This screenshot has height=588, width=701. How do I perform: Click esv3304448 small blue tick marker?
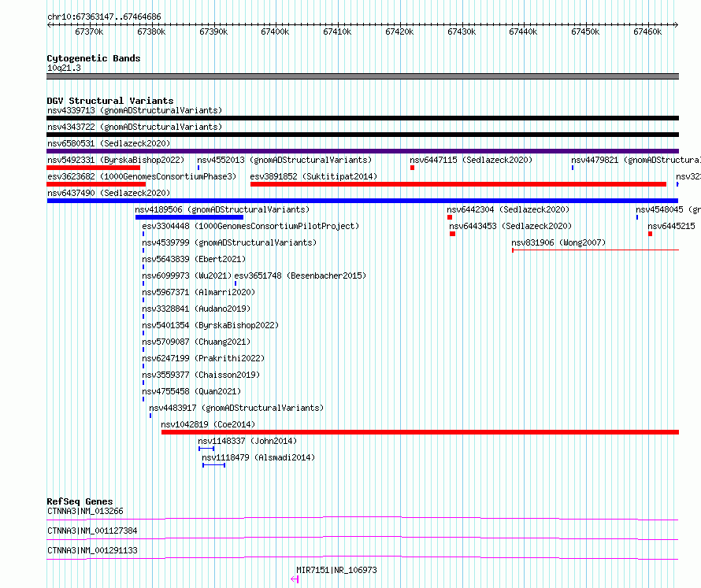[x=143, y=234]
